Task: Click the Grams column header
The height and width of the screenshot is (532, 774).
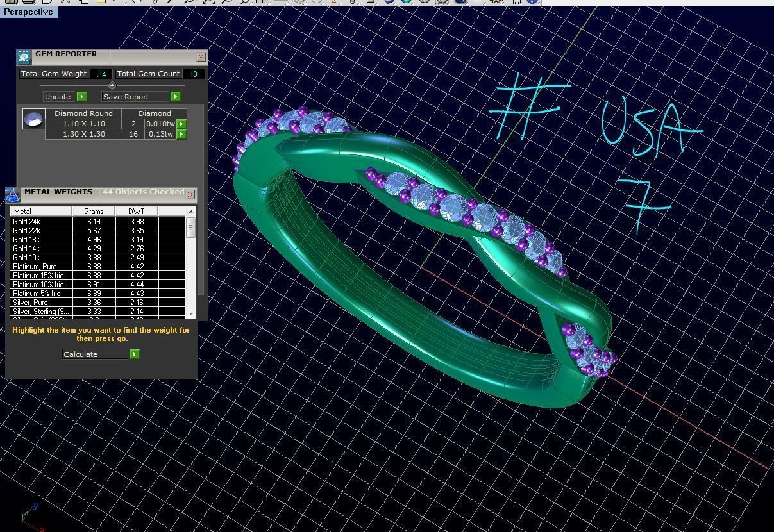Action: pyautogui.click(x=94, y=211)
